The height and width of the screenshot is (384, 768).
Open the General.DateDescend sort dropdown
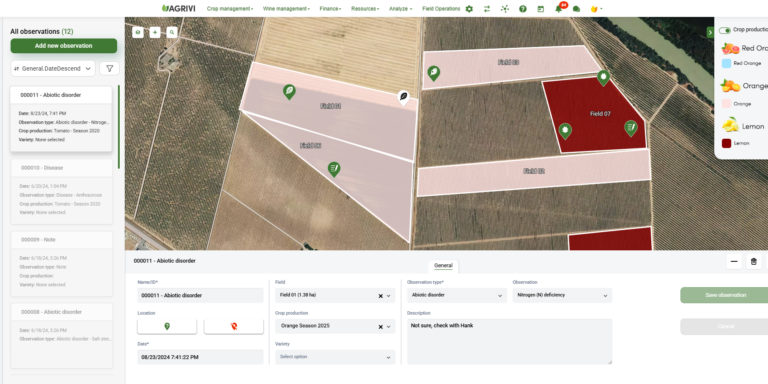53,69
